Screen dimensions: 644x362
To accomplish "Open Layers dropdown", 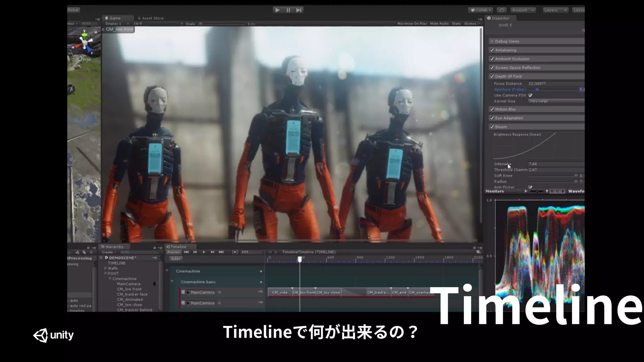I will coord(555,10).
